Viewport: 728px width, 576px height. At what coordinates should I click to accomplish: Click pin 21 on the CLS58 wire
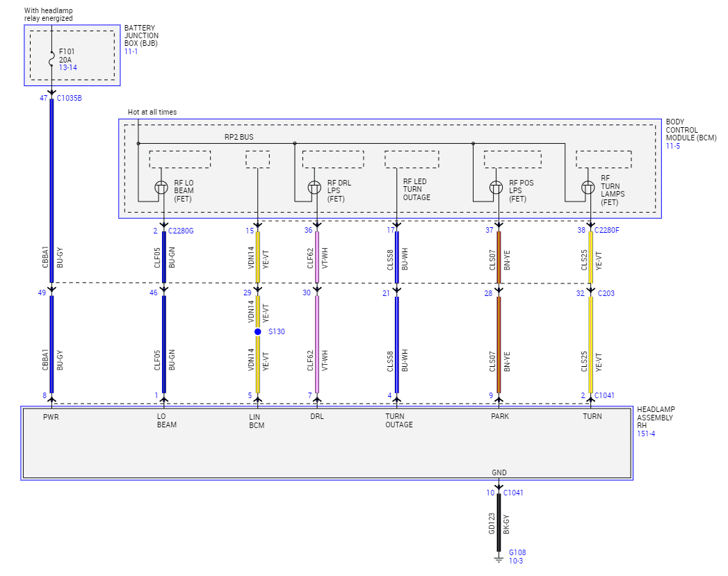[386, 294]
